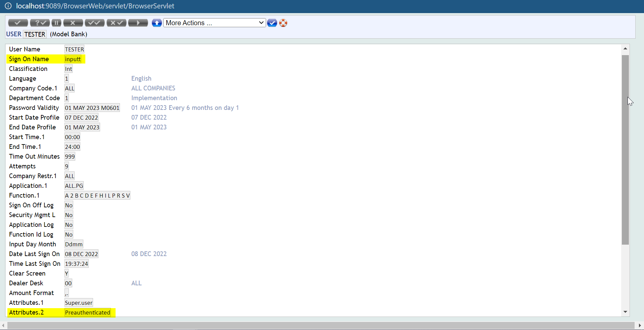This screenshot has width=644, height=330.
Task: Open the More Actions dropdown
Action: pos(214,23)
